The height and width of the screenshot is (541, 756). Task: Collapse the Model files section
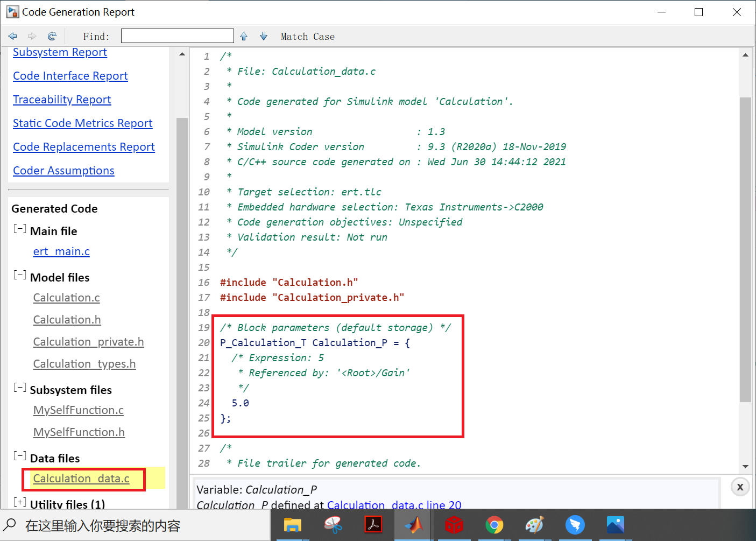[x=19, y=275]
